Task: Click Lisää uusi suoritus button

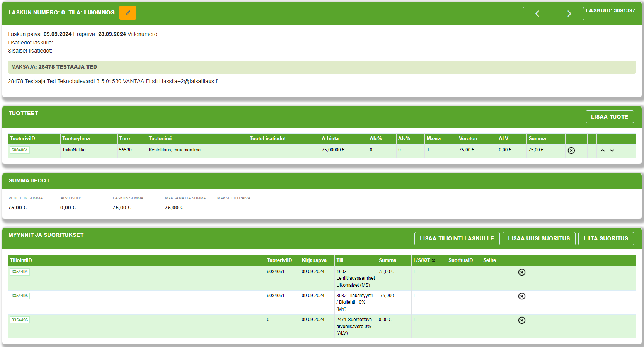Action: pyautogui.click(x=539, y=238)
